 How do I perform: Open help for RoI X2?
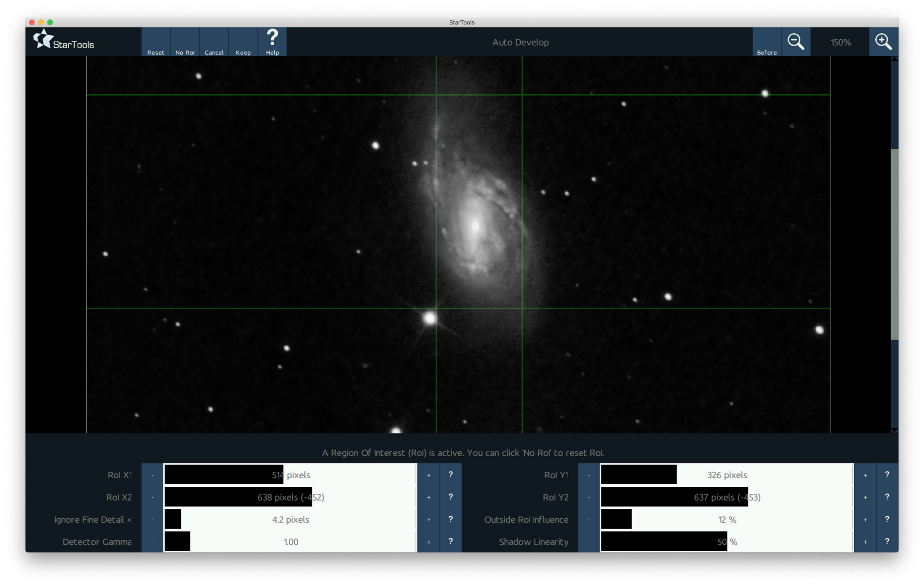click(451, 497)
